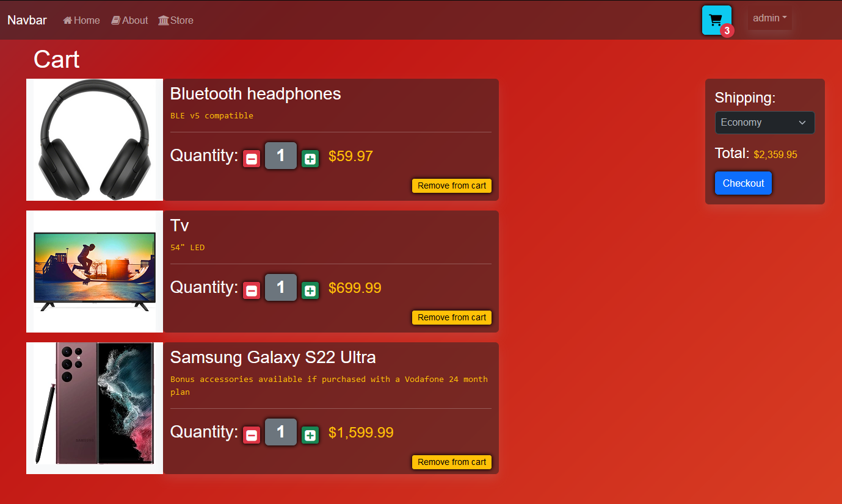Image resolution: width=842 pixels, height=504 pixels.
Task: Click the Tv quantity number field
Action: (x=281, y=287)
